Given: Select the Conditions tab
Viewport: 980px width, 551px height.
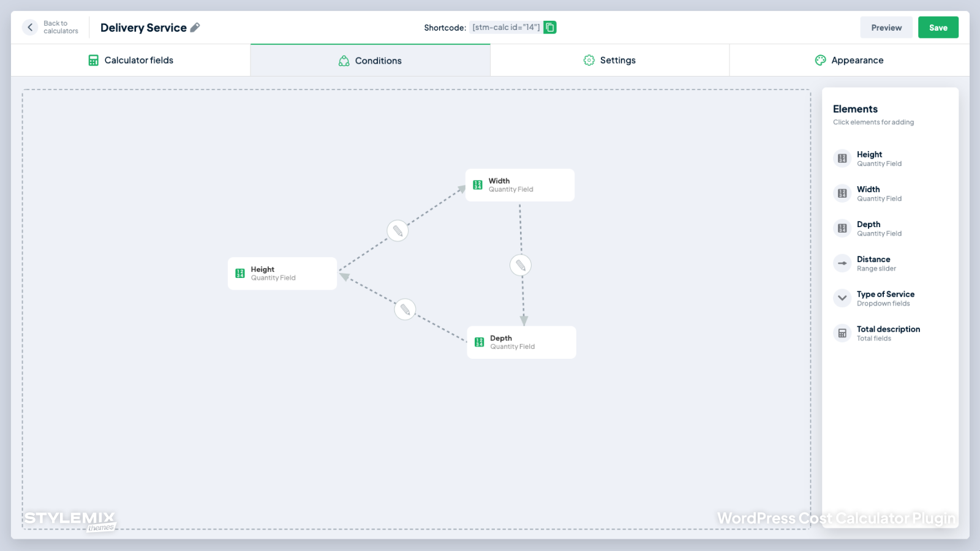Looking at the screenshot, I should 370,60.
